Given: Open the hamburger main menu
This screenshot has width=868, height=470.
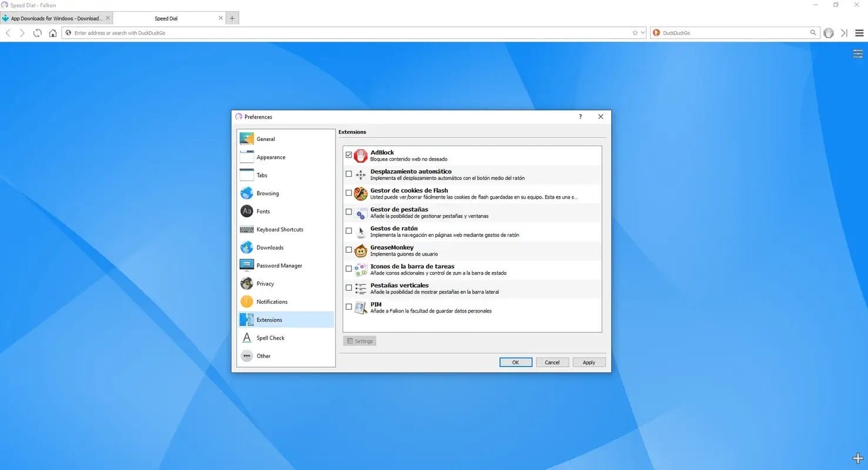Looking at the screenshot, I should pyautogui.click(x=859, y=33).
